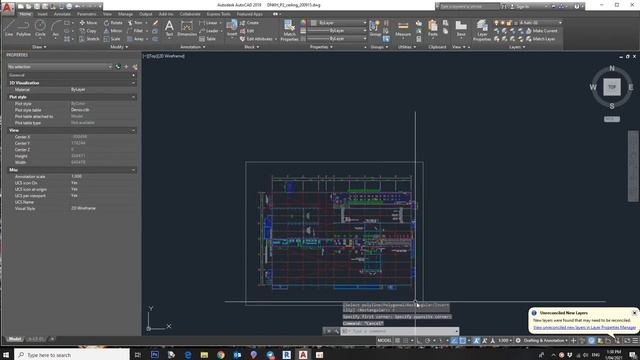Click the Leader tool
This screenshot has width=640, height=360.
pos(209,31)
